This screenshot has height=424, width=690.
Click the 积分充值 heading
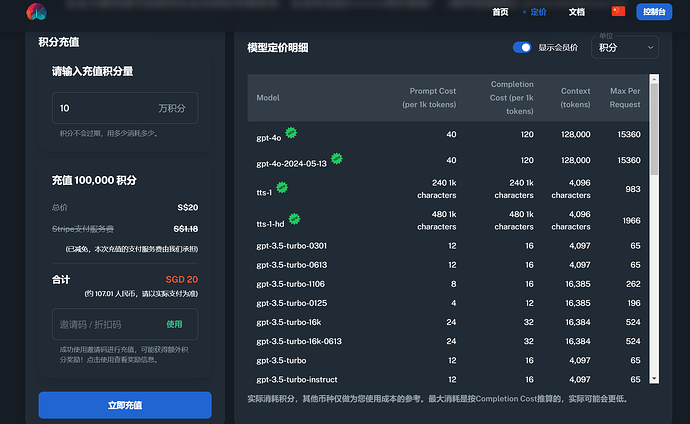59,42
